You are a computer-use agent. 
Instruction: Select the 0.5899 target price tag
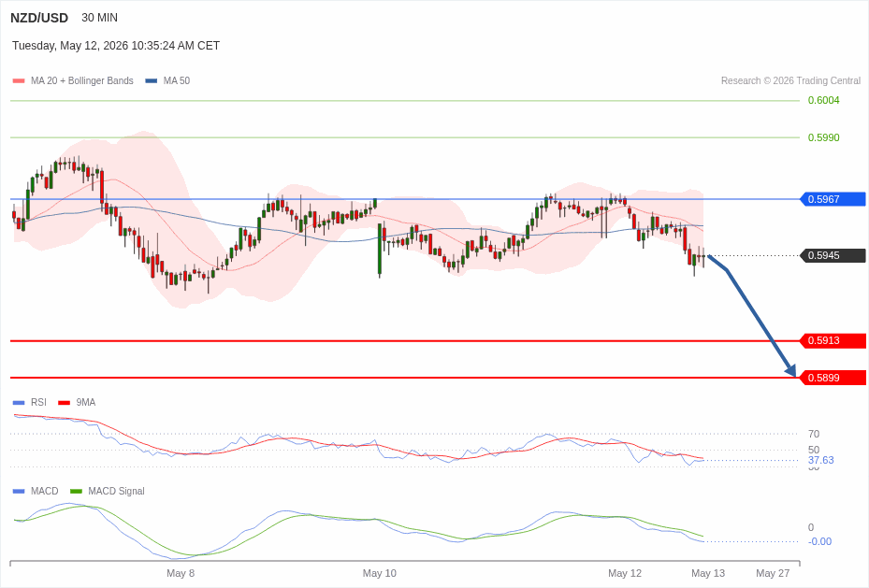pos(833,379)
